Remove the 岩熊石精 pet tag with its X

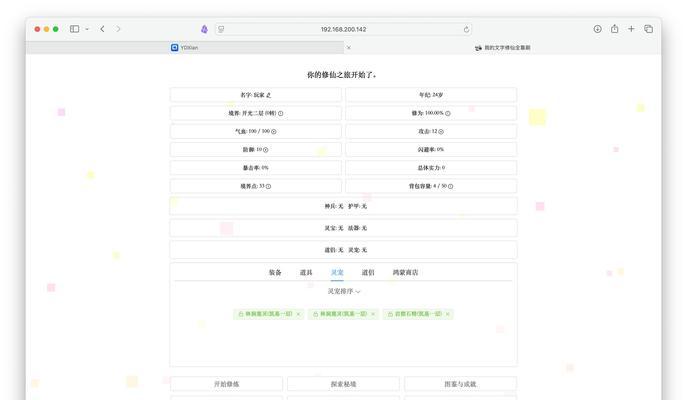coord(448,314)
